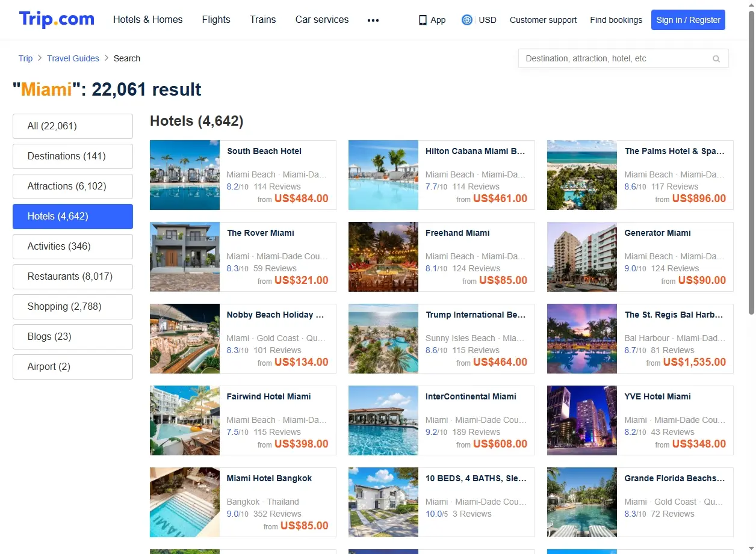Go to Travel Guides breadcrumb
Viewport: 756px width, 554px height.
(x=73, y=58)
